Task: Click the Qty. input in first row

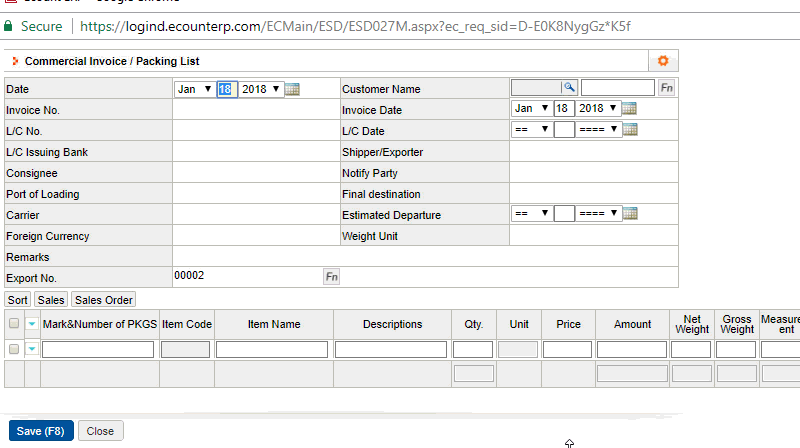Action: [x=473, y=350]
